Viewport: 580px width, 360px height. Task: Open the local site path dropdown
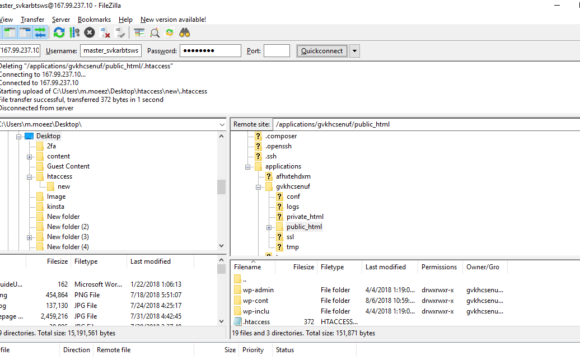pos(222,124)
